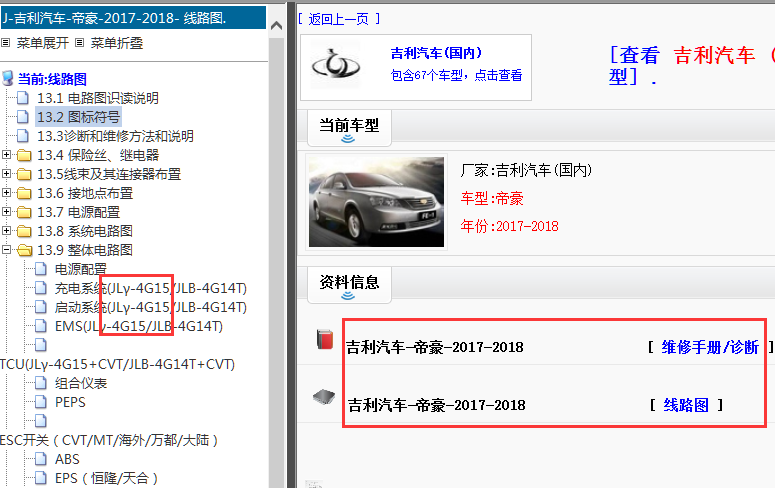Click page icon beside 充电系统 entry
Viewport: 775px width, 488px height.
(41, 288)
